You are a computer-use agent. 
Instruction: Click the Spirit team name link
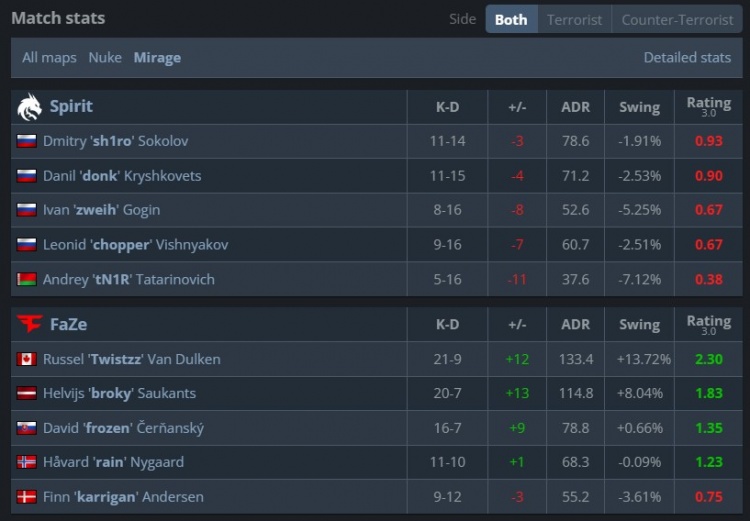click(71, 107)
